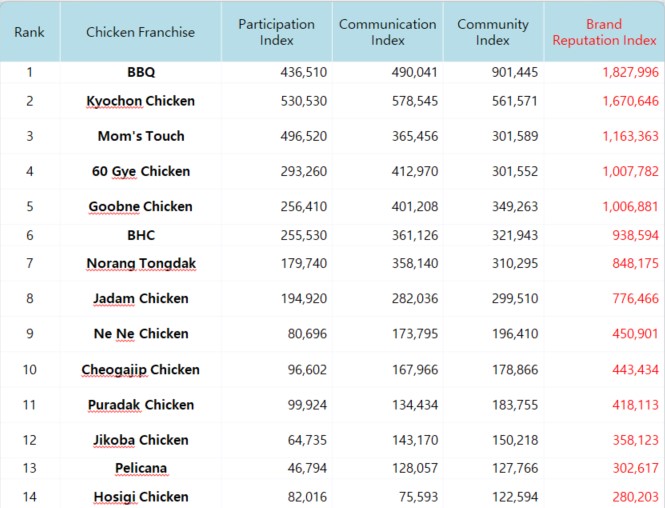Click the Community Index column header
Viewport: 665px width, 508px height.
(x=493, y=32)
